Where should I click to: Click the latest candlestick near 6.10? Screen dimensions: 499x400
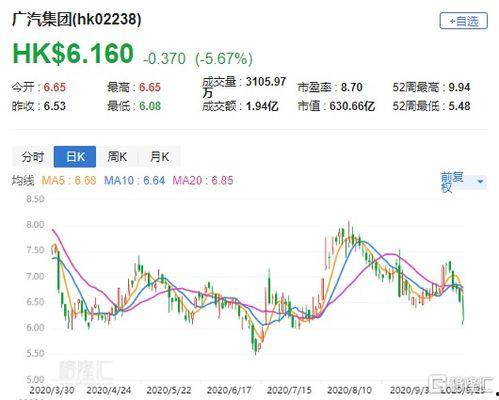[463, 308]
